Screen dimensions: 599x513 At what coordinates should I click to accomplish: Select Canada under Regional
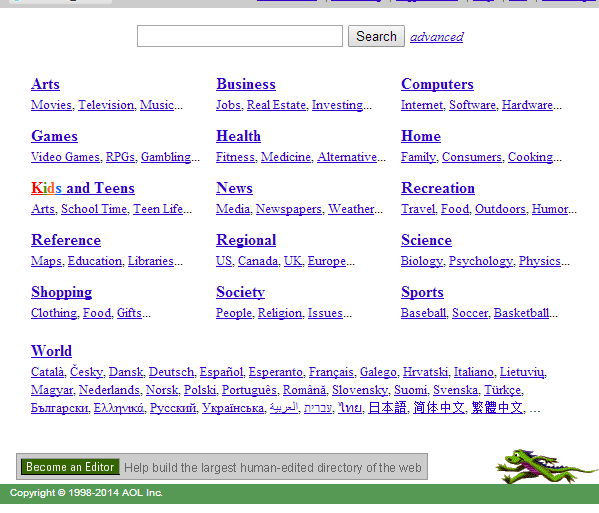[x=258, y=261]
